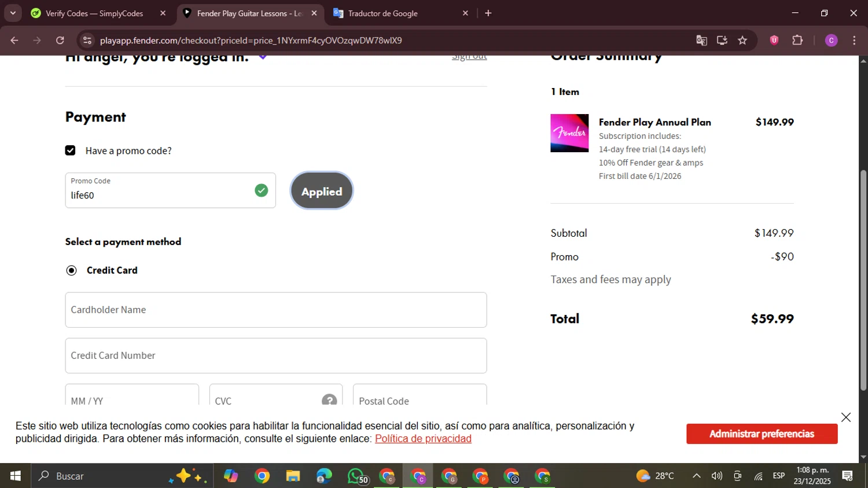Click the Sign out link
This screenshot has height=488, width=868.
pyautogui.click(x=469, y=57)
